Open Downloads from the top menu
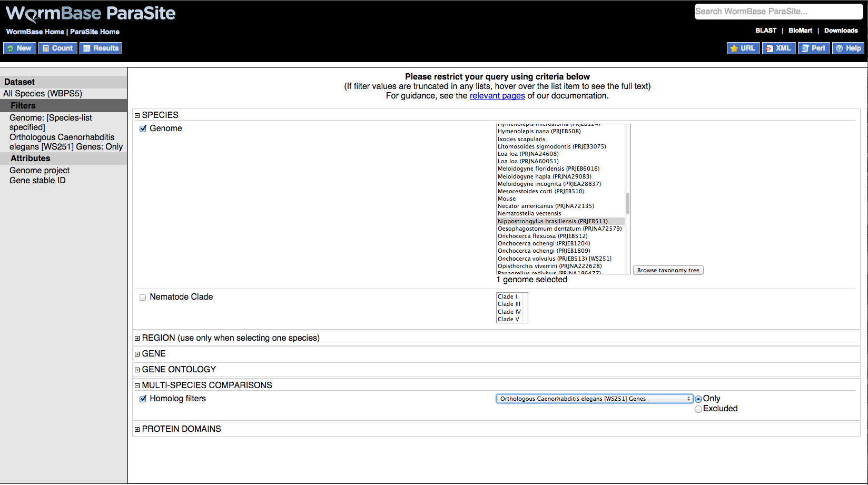This screenshot has height=485, width=868. (x=841, y=31)
